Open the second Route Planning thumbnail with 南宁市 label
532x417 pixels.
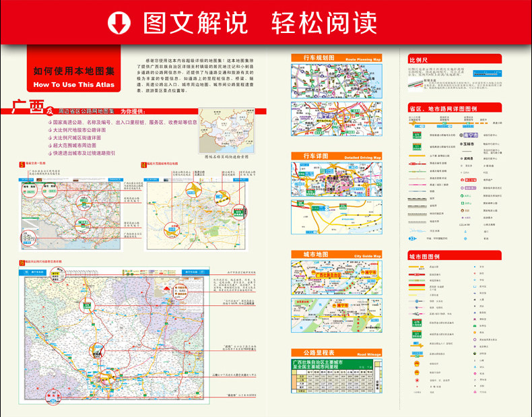tap(337, 119)
